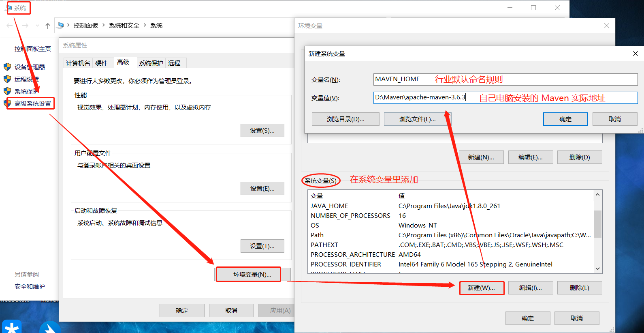Switch to 计算机名 tab
This screenshot has height=333, width=644.
pyautogui.click(x=78, y=63)
